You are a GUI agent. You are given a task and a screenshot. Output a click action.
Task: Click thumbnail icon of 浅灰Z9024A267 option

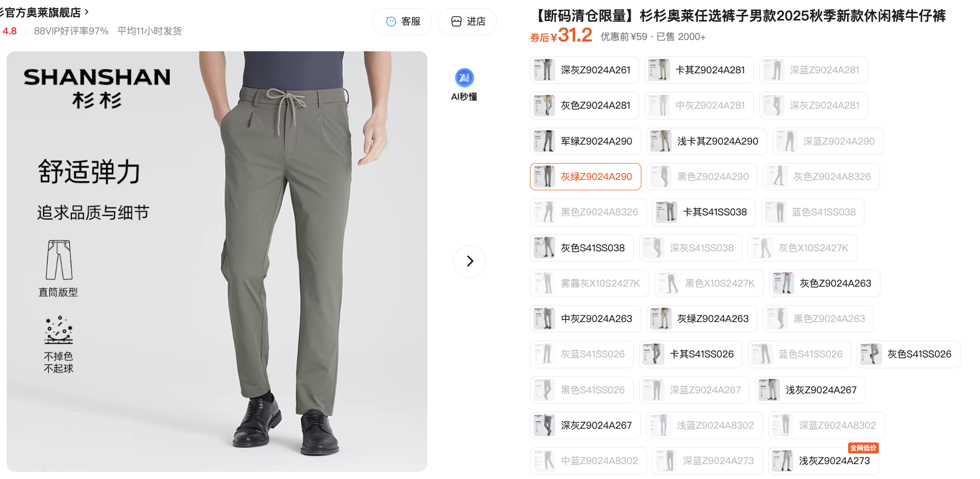point(769,390)
